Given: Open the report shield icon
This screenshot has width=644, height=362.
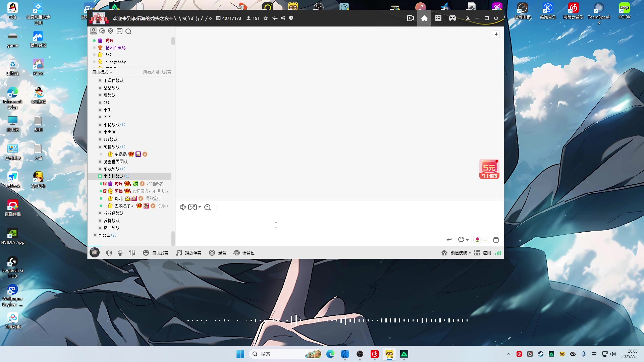Looking at the screenshot, I should [x=291, y=18].
